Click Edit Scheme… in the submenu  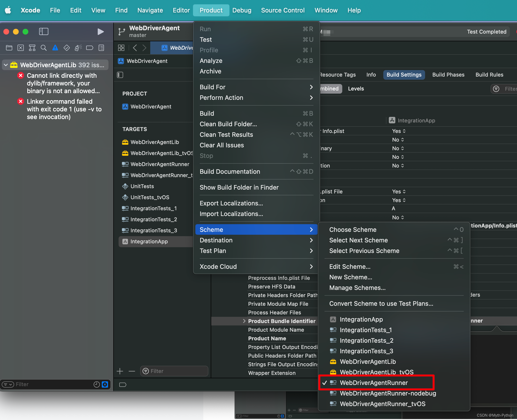[349, 267]
